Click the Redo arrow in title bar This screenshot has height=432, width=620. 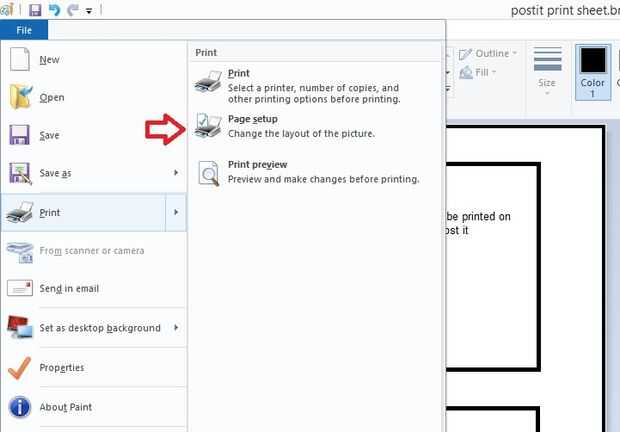[73, 9]
